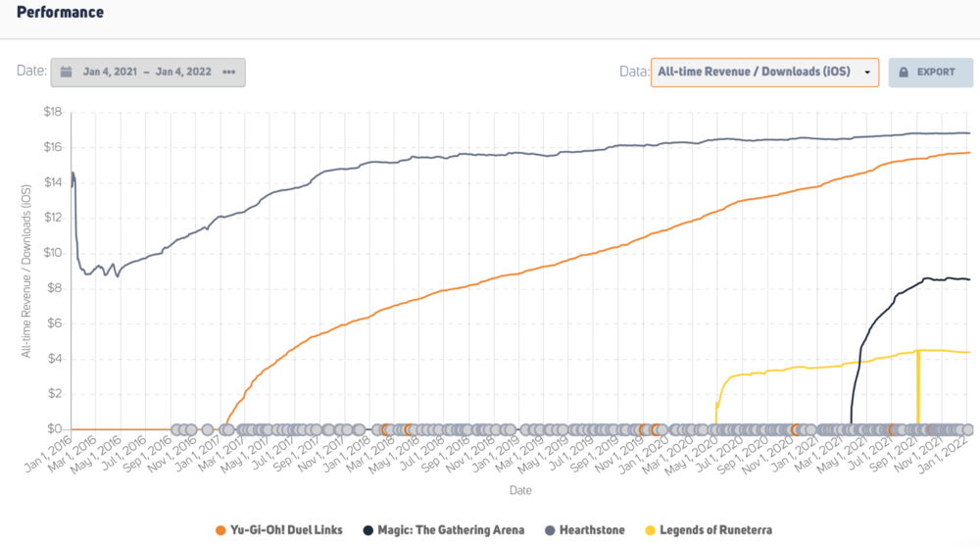Viewport: 980px width, 547px height.
Task: Click the lock icon on the Export button
Action: (903, 72)
